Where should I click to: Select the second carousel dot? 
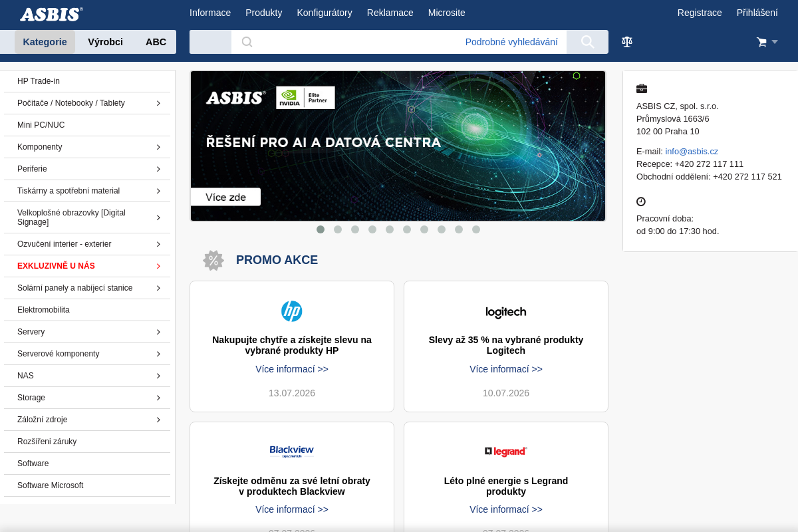coord(338,229)
